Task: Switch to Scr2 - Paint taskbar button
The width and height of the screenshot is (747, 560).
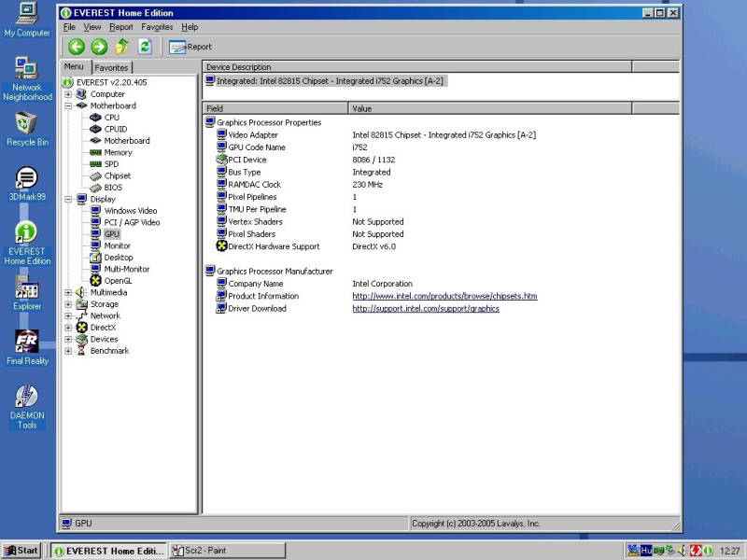Action: coord(227,551)
